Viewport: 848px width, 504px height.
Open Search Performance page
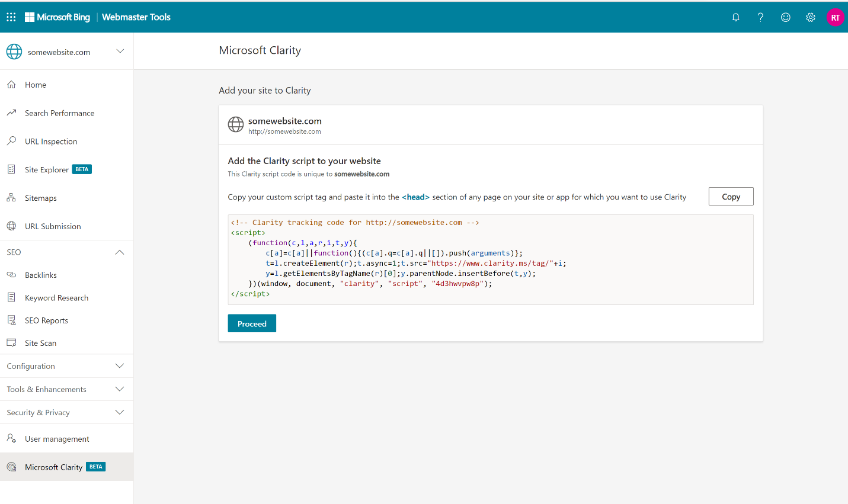click(x=66, y=113)
